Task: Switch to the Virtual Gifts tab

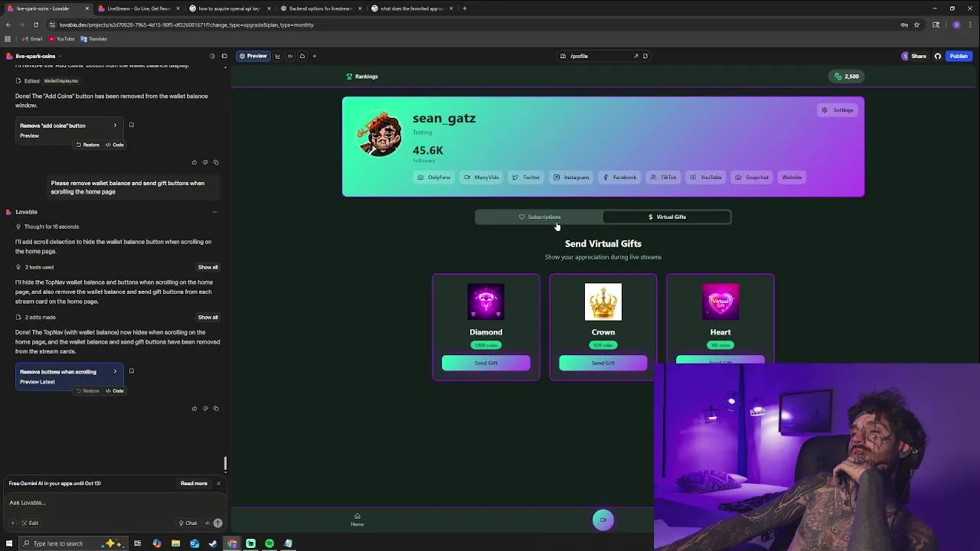Action: pos(667,217)
